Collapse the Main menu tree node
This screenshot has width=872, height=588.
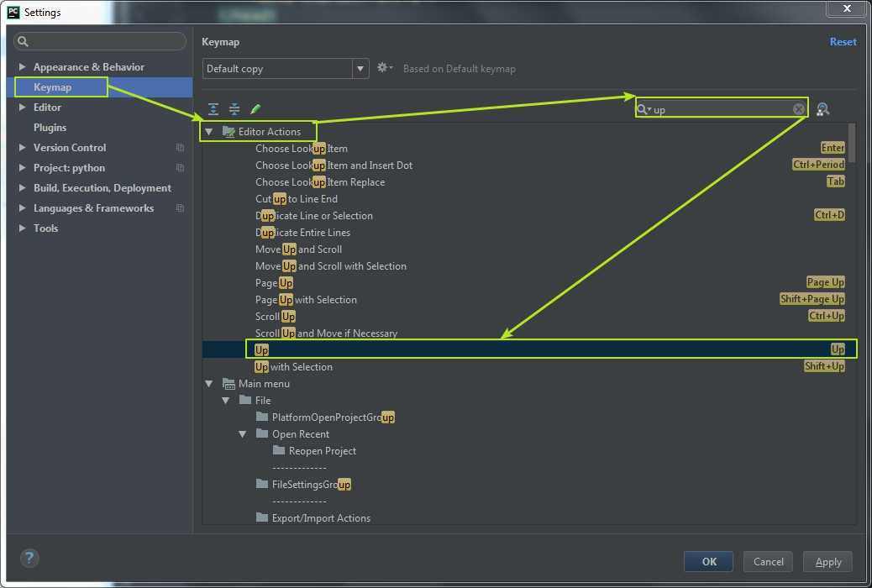pyautogui.click(x=209, y=383)
